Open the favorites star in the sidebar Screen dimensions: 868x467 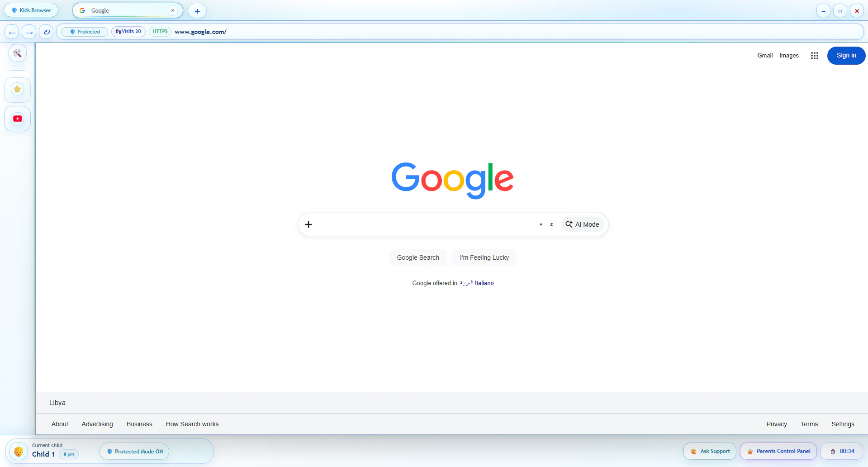coord(18,89)
